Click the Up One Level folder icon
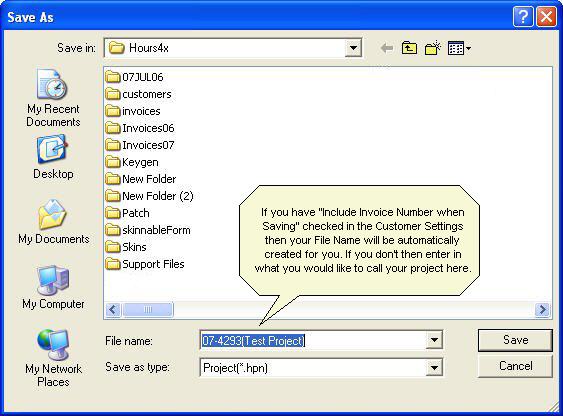Viewport: 563px width, 416px height. 409,48
